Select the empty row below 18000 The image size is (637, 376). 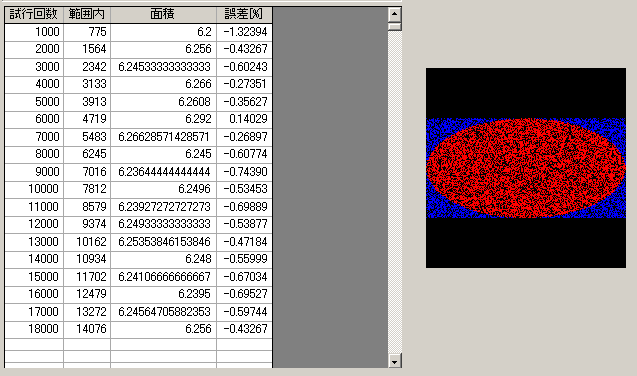(138, 345)
